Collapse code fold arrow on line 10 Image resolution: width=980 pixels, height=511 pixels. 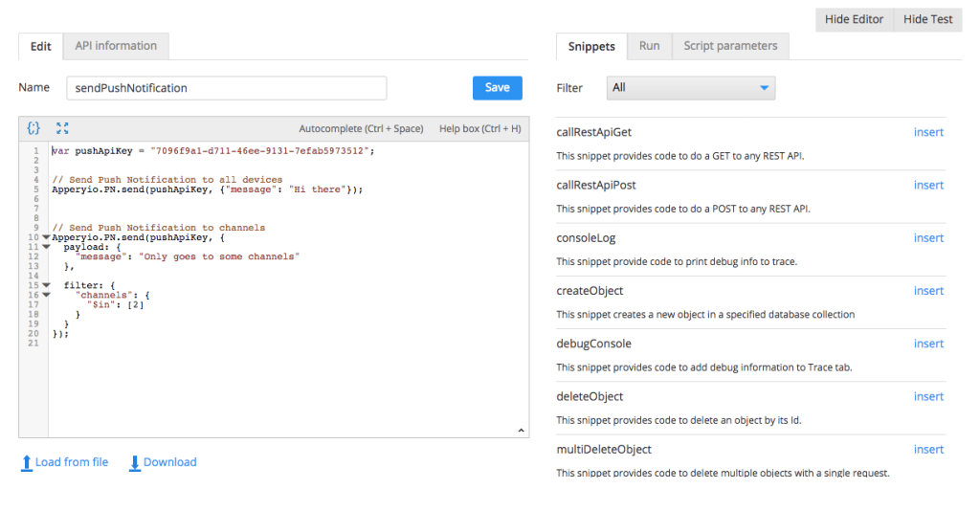click(46, 237)
